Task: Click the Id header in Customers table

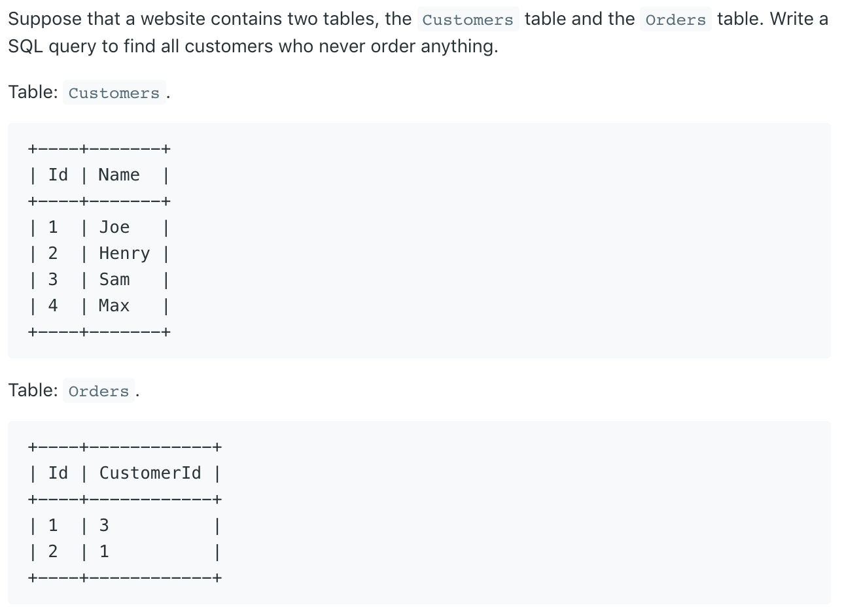Action: (58, 175)
